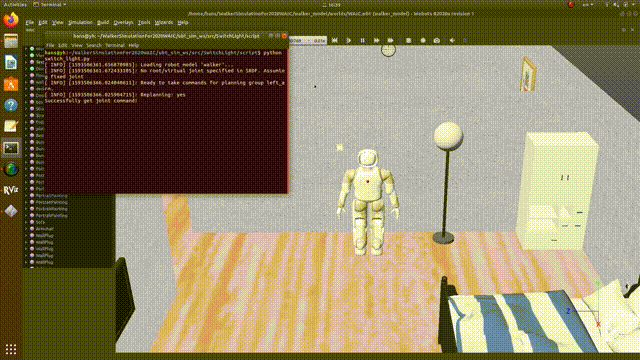This screenshot has width=640, height=360.
Task: Click the Activities button in the top bar
Action: (15, 4)
